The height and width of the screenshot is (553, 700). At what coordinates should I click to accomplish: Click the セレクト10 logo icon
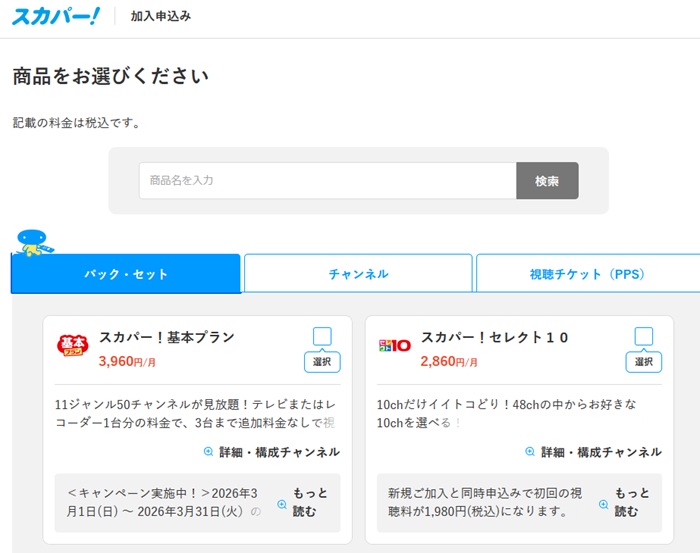coord(394,346)
